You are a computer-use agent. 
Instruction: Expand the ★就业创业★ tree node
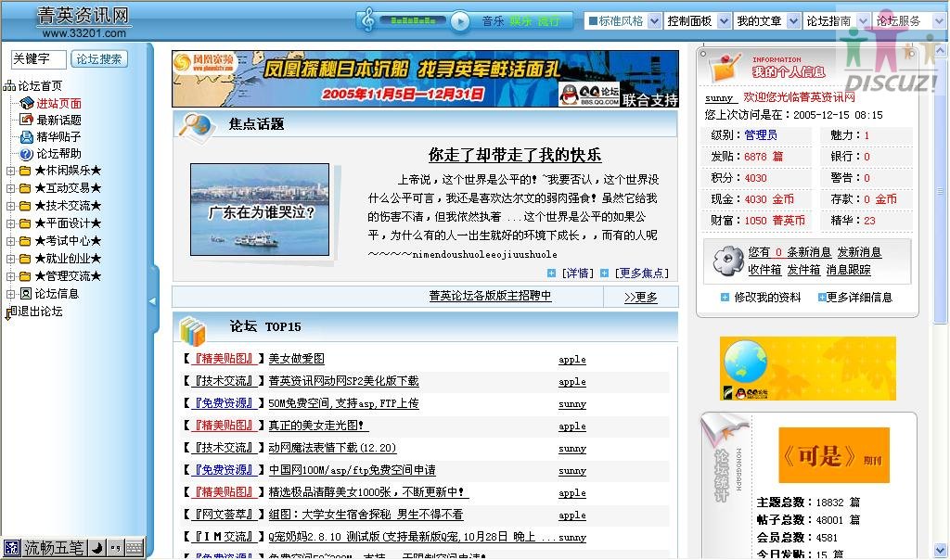(10, 259)
